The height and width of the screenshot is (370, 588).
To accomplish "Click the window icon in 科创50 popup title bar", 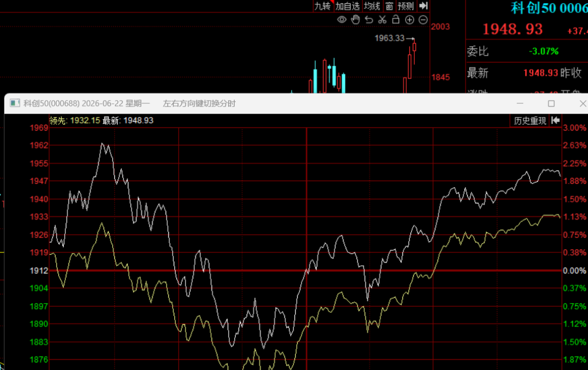I will point(15,103).
